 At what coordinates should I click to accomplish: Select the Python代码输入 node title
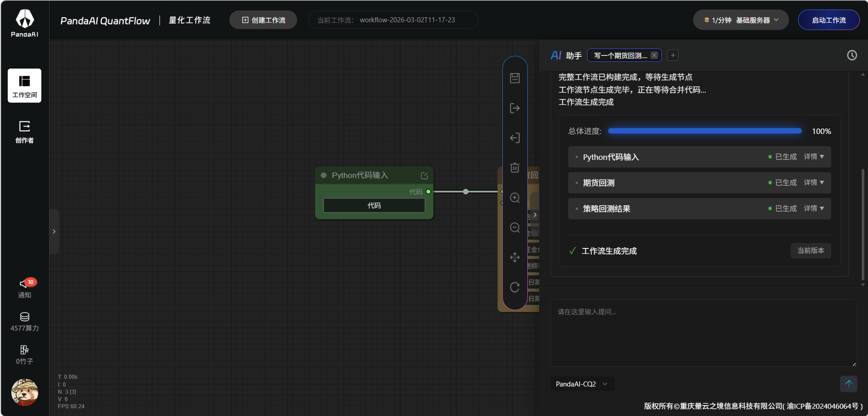(360, 175)
